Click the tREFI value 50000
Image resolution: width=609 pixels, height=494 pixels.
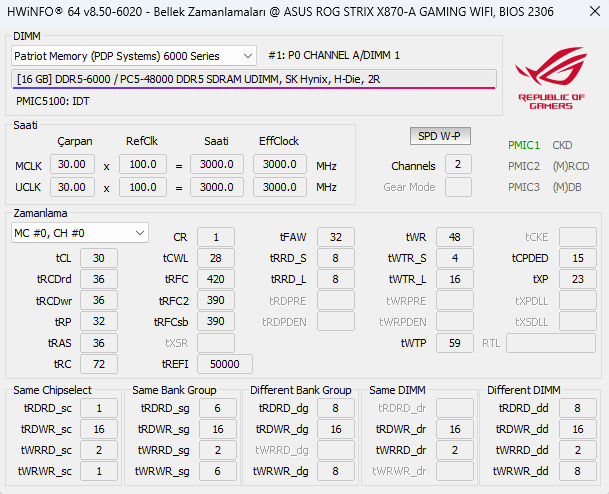pos(225,364)
